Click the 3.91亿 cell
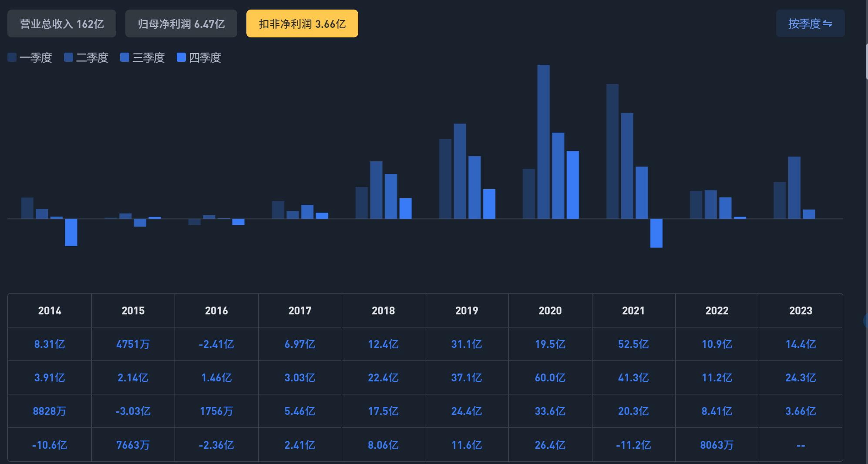The height and width of the screenshot is (464, 868). [x=50, y=377]
